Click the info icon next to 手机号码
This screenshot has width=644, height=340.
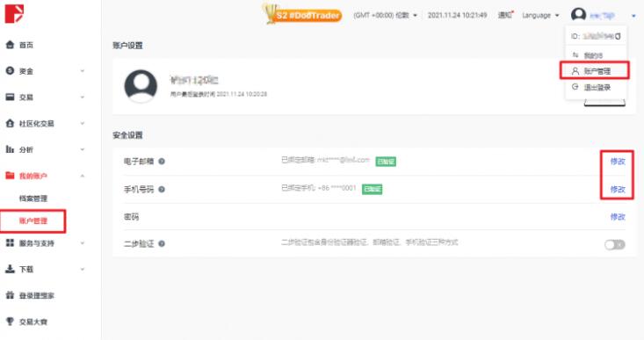[x=162, y=189]
